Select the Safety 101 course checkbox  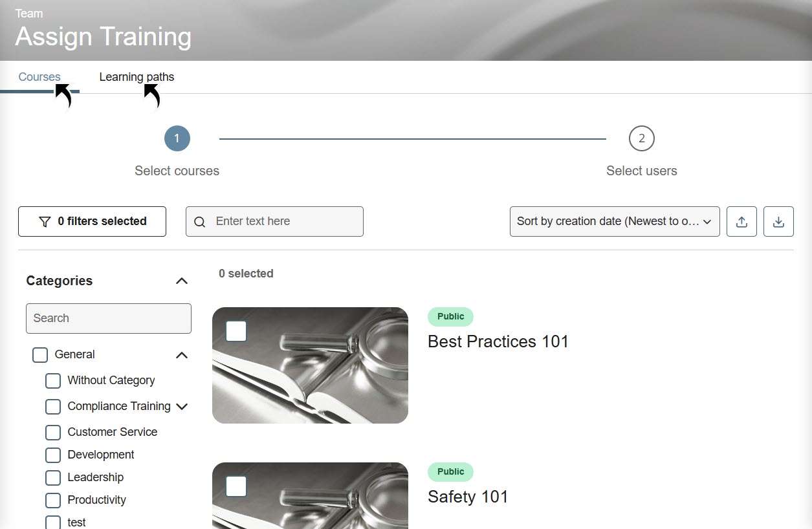(x=236, y=486)
